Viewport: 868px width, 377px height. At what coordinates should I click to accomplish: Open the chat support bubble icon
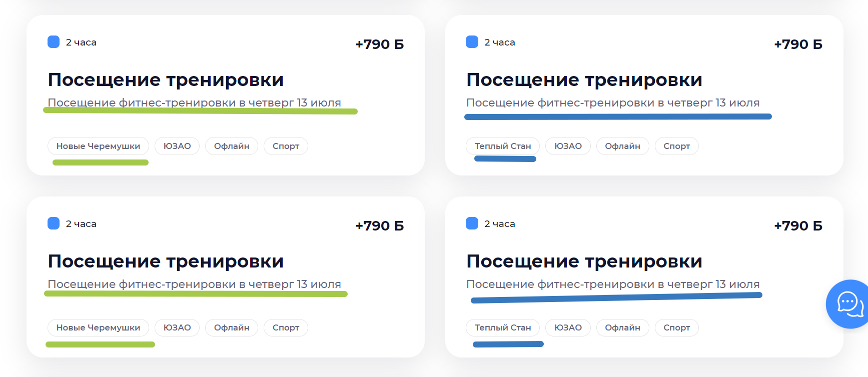(848, 303)
